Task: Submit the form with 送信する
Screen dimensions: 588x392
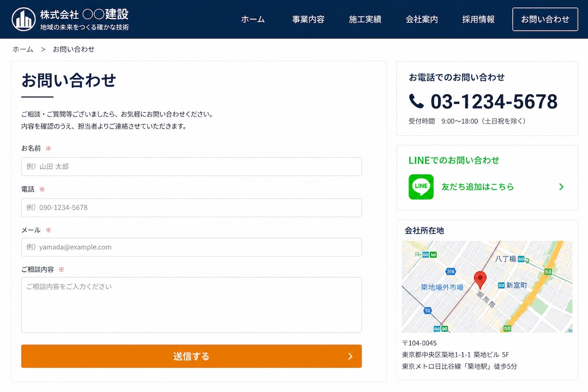Action: [x=191, y=356]
